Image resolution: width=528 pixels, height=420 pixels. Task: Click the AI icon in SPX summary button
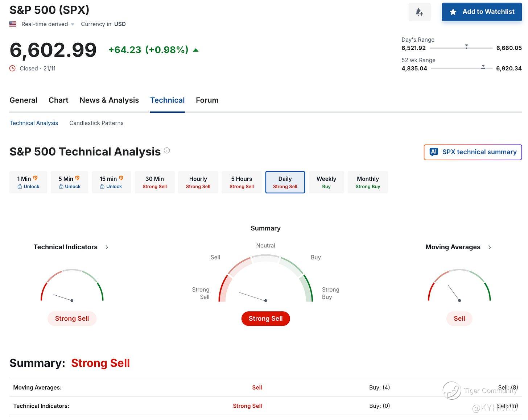[434, 152]
